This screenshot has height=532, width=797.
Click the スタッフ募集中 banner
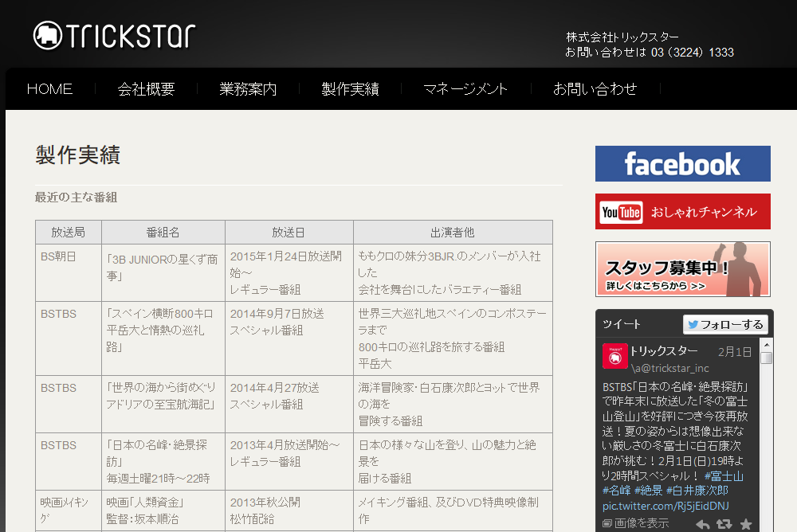pos(683,269)
